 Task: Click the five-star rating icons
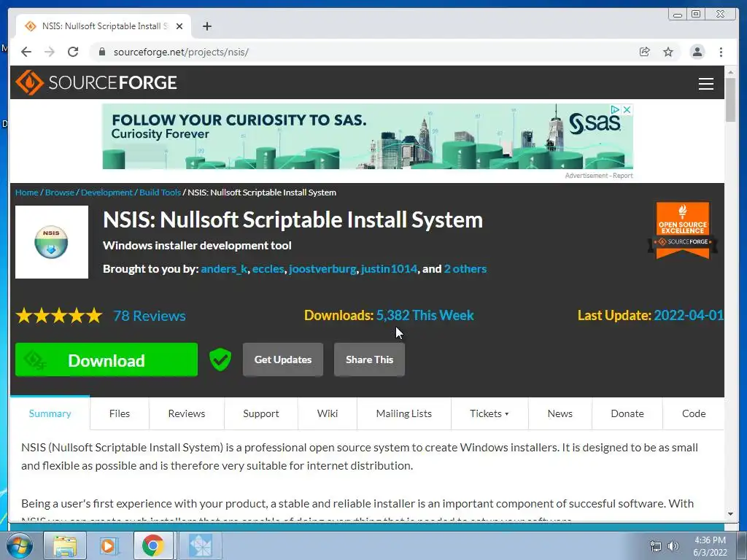[x=59, y=315]
